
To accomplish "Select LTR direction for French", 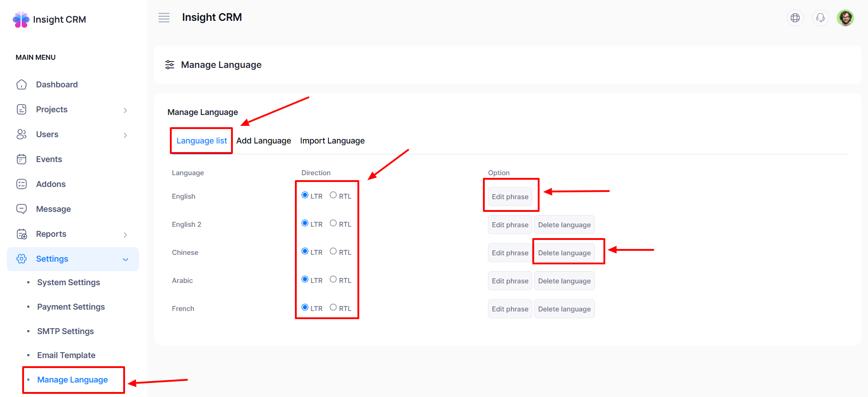I will click(305, 308).
